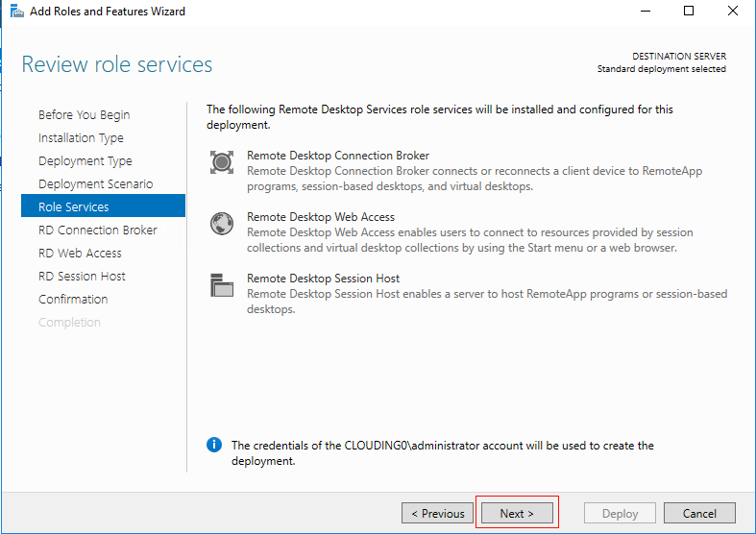Click the Remote Desktop Web Access globe icon

point(222,224)
